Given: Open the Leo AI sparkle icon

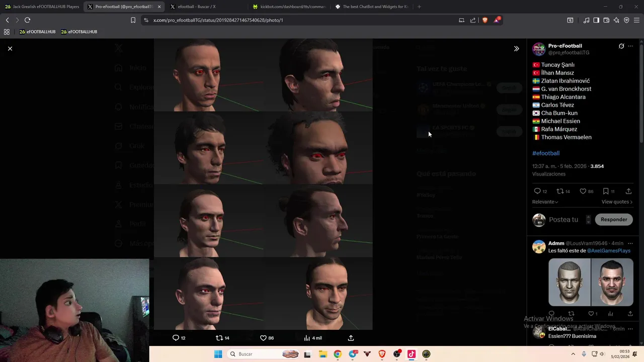Looking at the screenshot, I should tap(616, 20).
